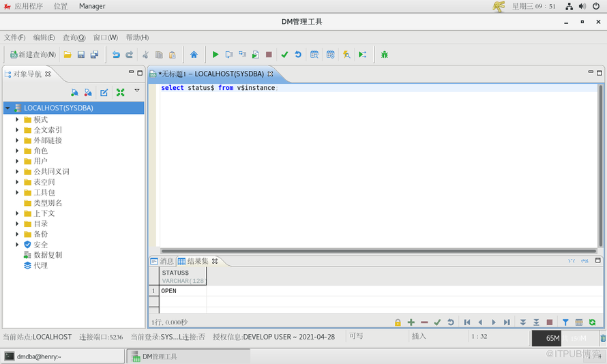This screenshot has width=607, height=364.
Task: Expand the 表空间 folder node
Action: pos(18,182)
